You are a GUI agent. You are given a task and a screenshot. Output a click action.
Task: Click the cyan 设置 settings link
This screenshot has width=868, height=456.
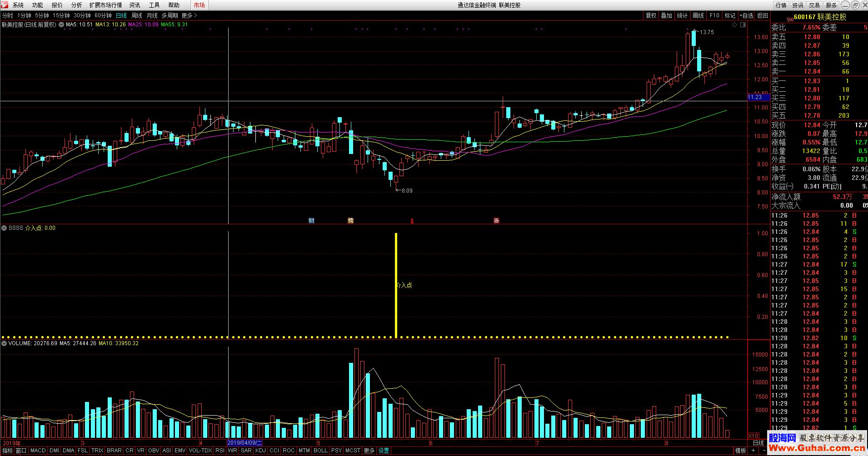tap(384, 451)
